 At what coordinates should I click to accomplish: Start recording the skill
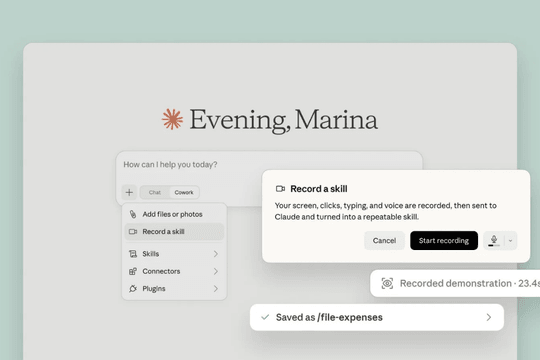pos(444,240)
